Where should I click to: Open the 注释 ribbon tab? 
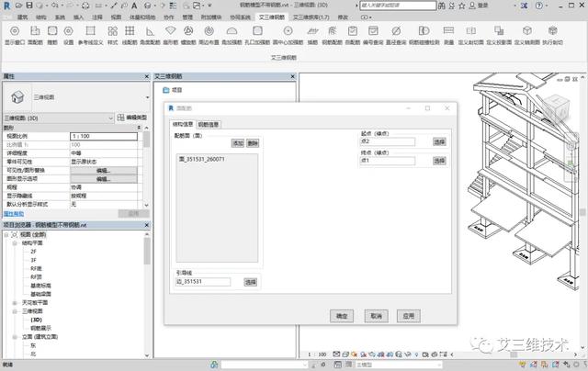pos(97,17)
